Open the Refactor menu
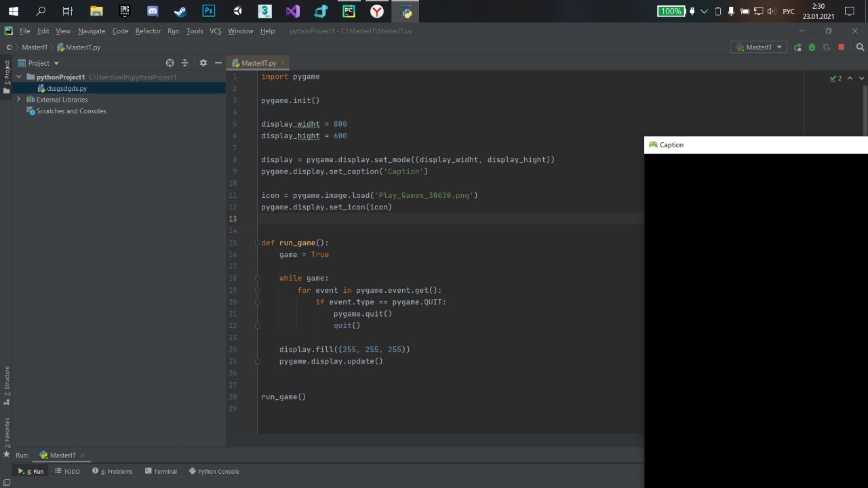 pyautogui.click(x=148, y=31)
